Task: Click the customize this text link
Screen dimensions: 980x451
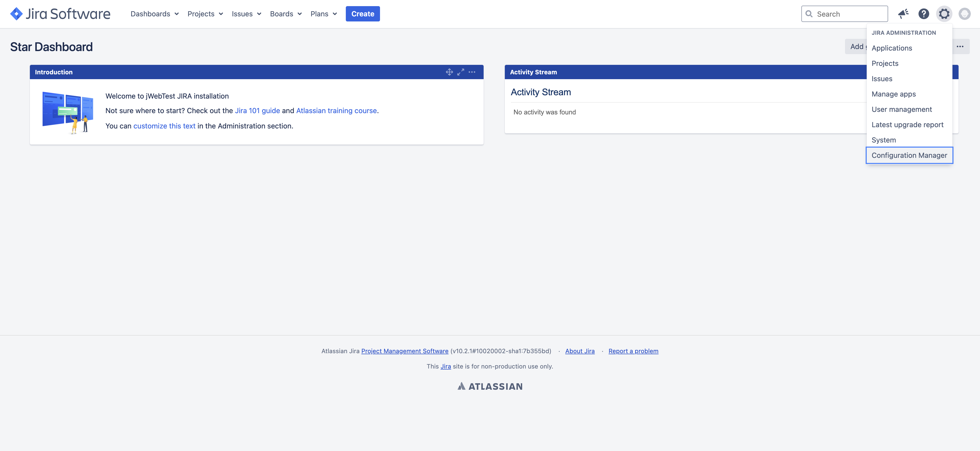Action: [x=164, y=126]
